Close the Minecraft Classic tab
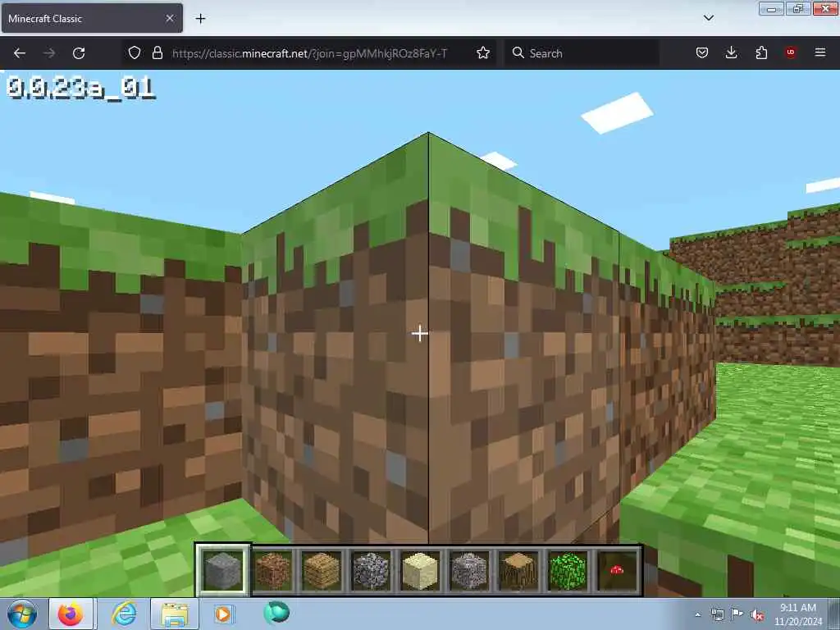Screen dimensions: 840x630 click(x=170, y=18)
